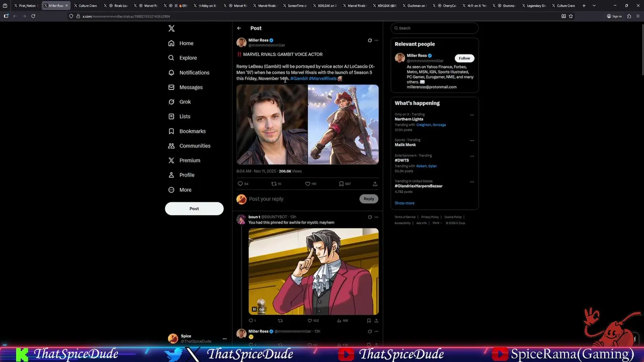Open Bookmarks page
The image size is (644, 362).
[x=187, y=131]
